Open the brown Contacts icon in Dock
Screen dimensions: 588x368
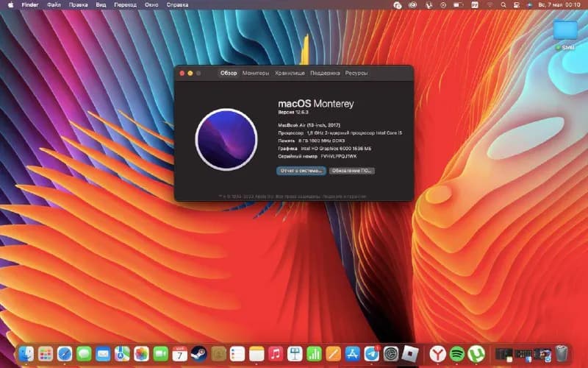coord(218,354)
